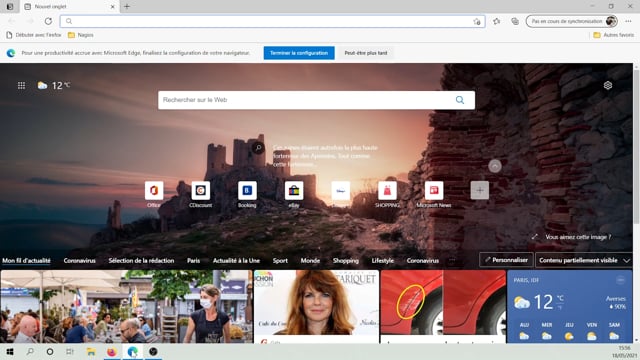
Task: Show more feed tabs with the ellipsis
Action: 452,260
